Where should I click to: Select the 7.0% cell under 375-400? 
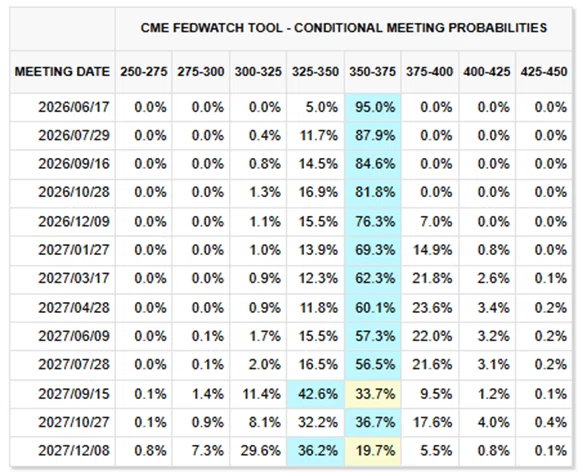[430, 222]
